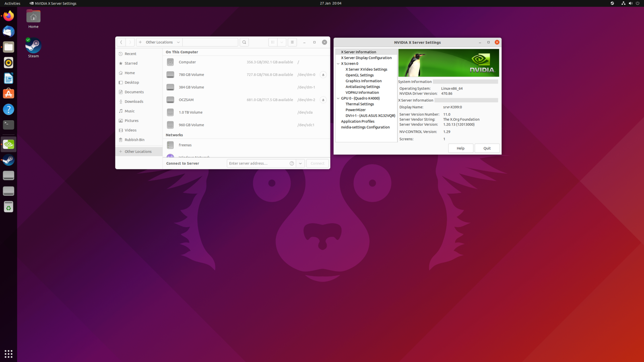Select Antialiasing Settings
Image resolution: width=644 pixels, height=362 pixels.
click(x=363, y=86)
